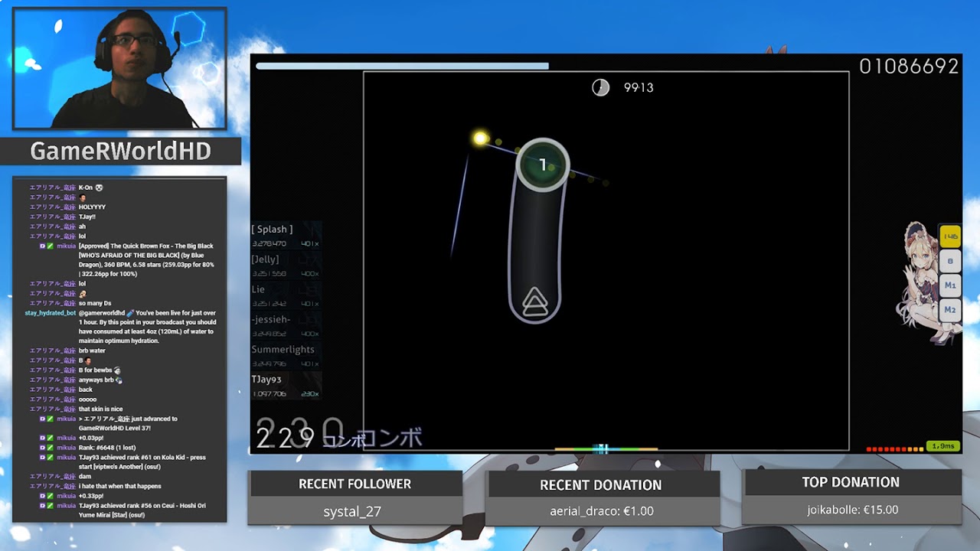Screen dimensions: 980x551
Task: Click chat message 'B for bewbs'
Action: click(95, 370)
